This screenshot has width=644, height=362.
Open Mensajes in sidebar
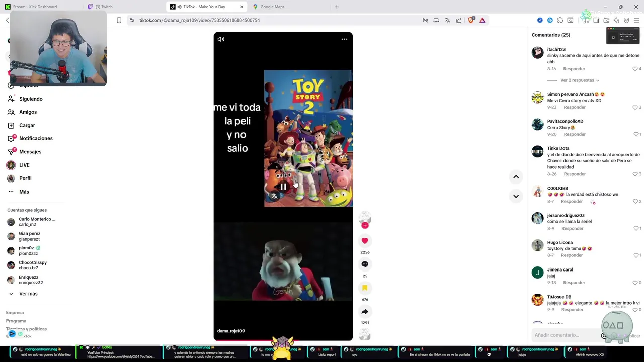pyautogui.click(x=30, y=152)
